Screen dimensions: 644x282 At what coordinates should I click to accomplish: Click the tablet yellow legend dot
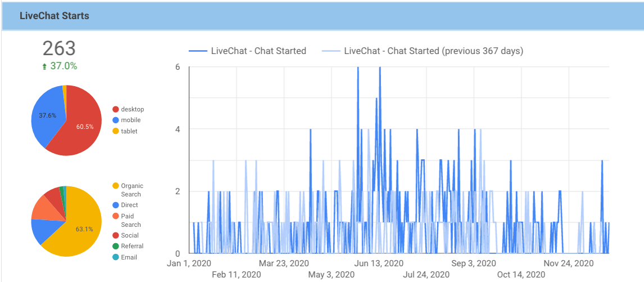pos(115,131)
